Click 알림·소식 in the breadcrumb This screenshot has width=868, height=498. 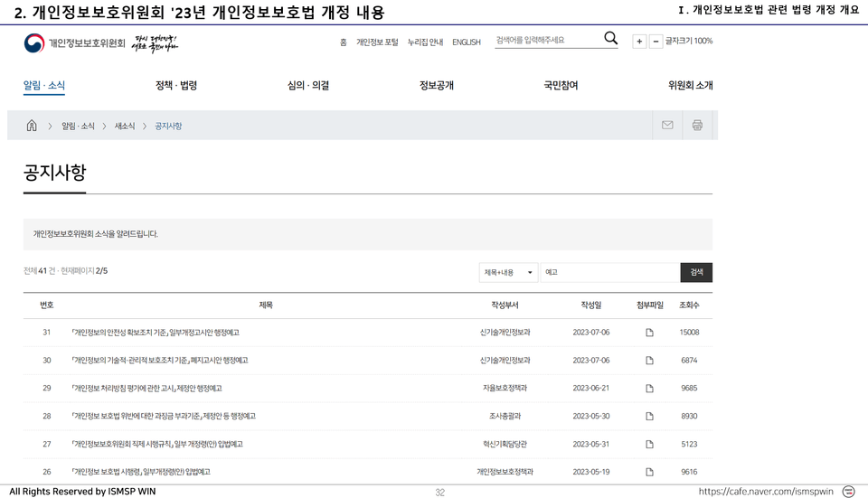click(x=78, y=127)
